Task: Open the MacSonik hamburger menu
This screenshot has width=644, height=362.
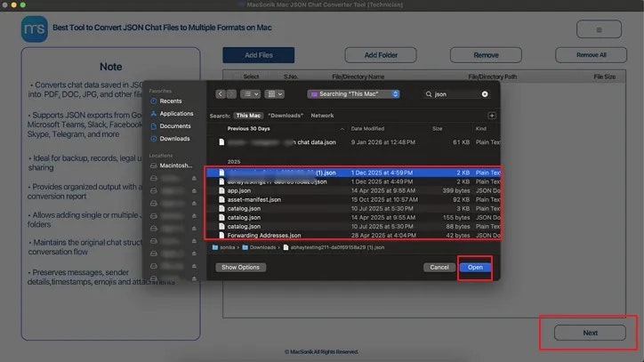Action: [x=599, y=29]
